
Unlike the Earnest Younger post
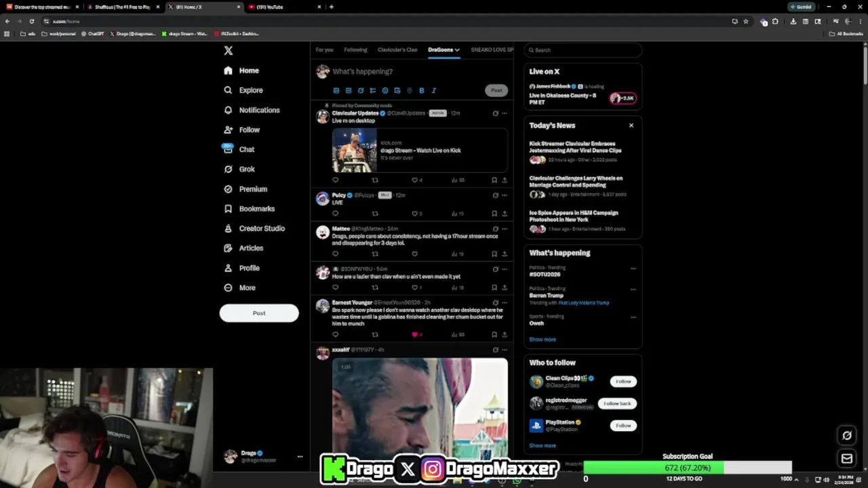point(415,334)
